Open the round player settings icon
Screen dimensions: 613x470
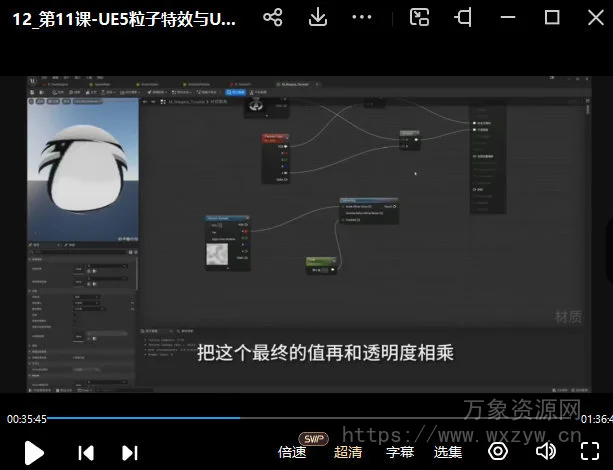pyautogui.click(x=497, y=451)
